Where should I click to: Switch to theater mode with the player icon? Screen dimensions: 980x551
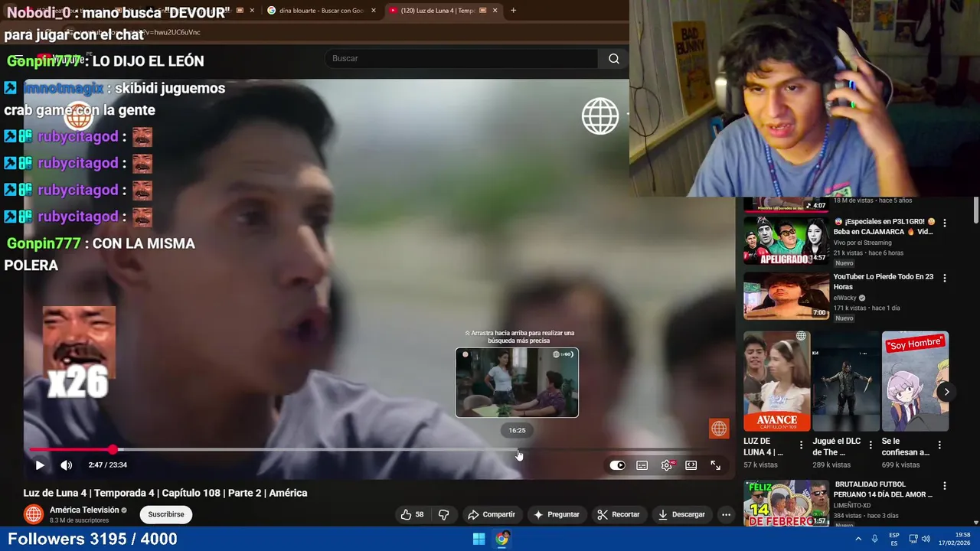pyautogui.click(x=691, y=465)
